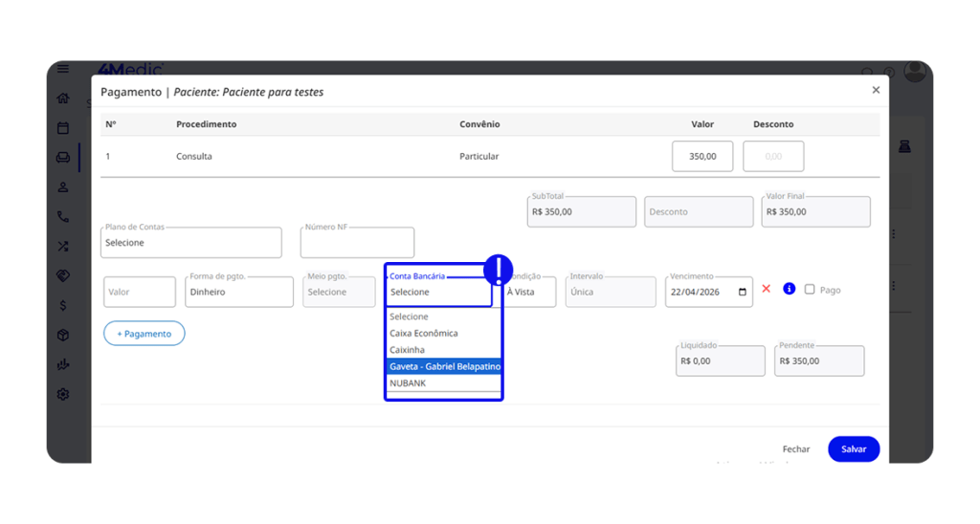
Task: Click the Salvar button
Action: point(853,449)
